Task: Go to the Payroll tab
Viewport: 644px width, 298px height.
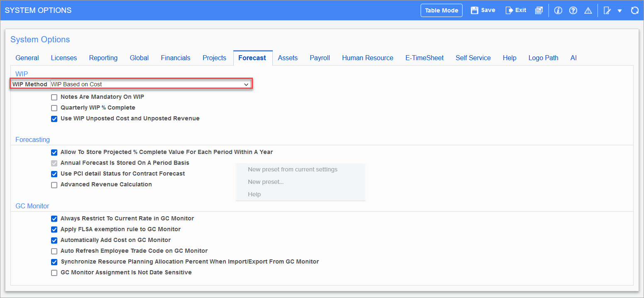Action: 320,58
